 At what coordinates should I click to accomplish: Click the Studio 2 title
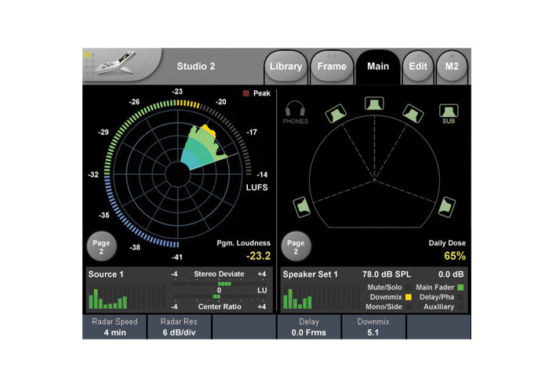(x=196, y=67)
